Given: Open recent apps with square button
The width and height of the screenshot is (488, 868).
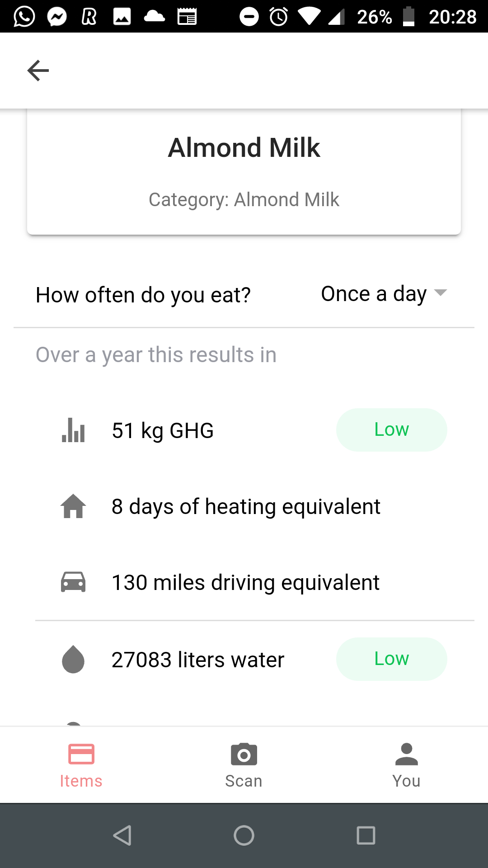Looking at the screenshot, I should click(366, 835).
